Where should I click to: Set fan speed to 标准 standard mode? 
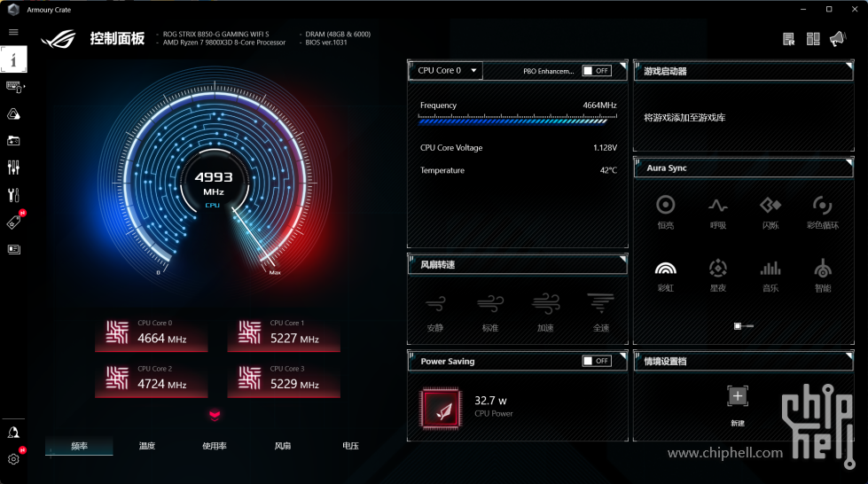pyautogui.click(x=490, y=313)
